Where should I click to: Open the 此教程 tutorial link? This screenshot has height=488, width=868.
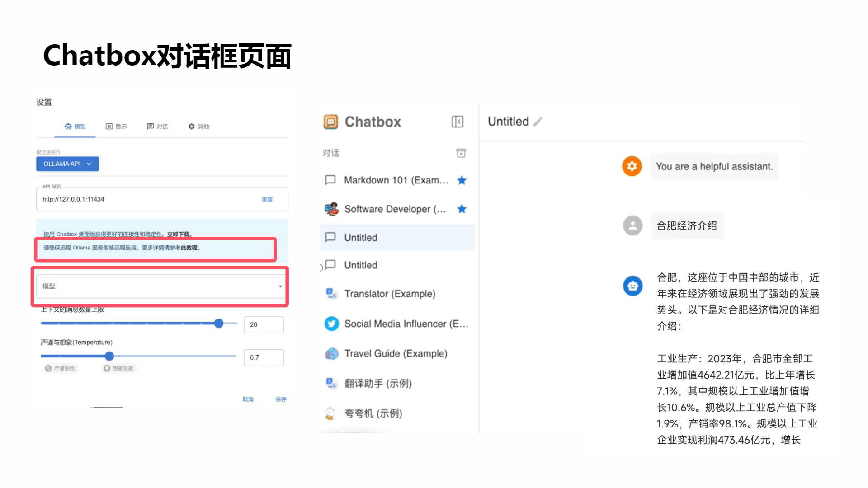(x=189, y=248)
